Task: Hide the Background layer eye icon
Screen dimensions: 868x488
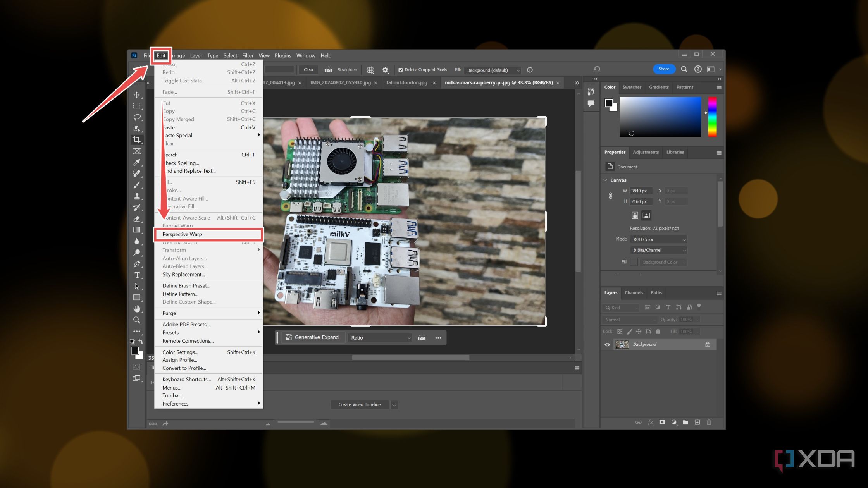Action: click(x=607, y=344)
